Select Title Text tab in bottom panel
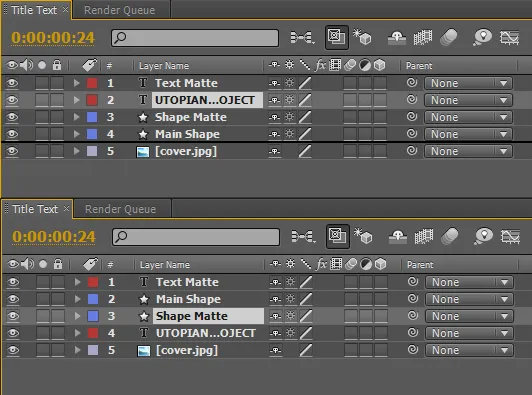This screenshot has height=395, width=532. click(x=35, y=209)
